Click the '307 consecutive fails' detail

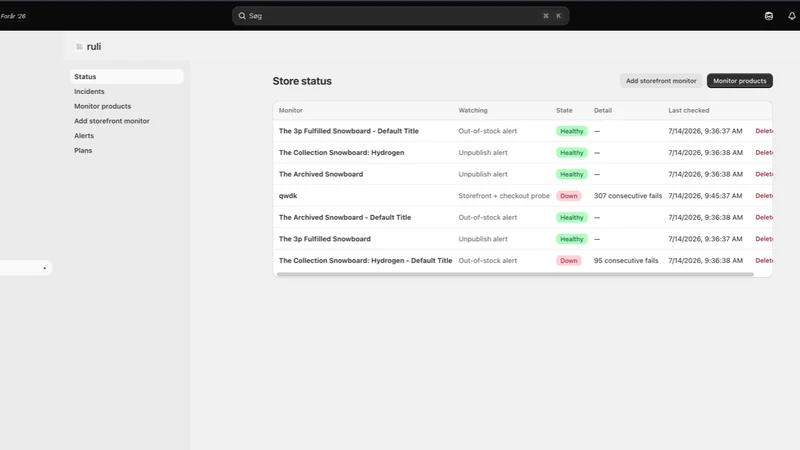[628, 196]
